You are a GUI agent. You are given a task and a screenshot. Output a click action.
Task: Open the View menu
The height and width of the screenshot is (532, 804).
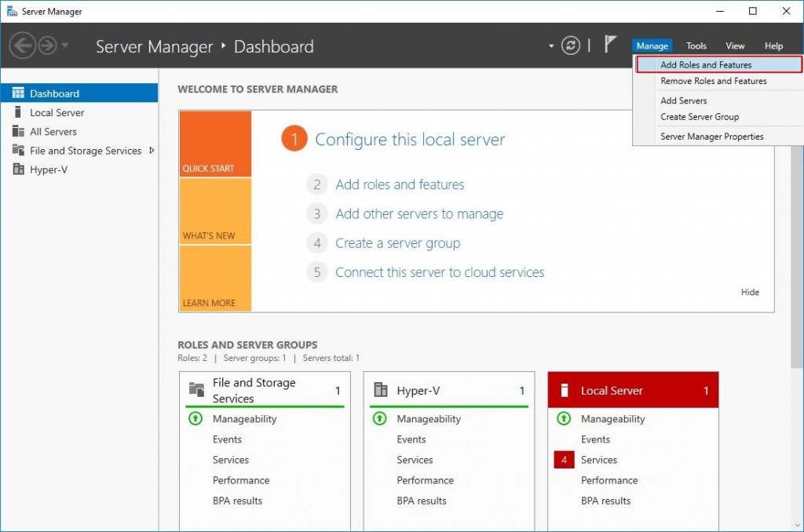[735, 46]
